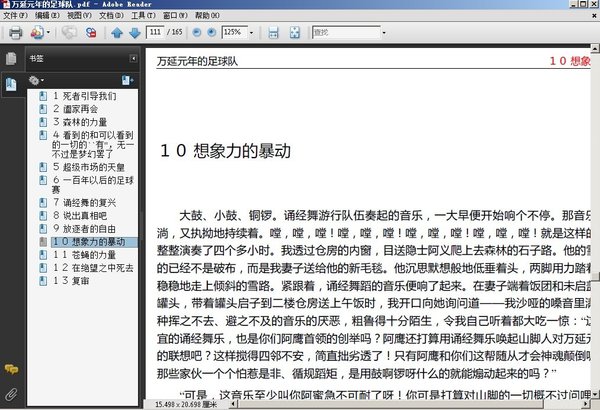Viewport: 600px width, 410px height.
Task: Click the secure/sign toolbar icon
Action: click(91, 33)
